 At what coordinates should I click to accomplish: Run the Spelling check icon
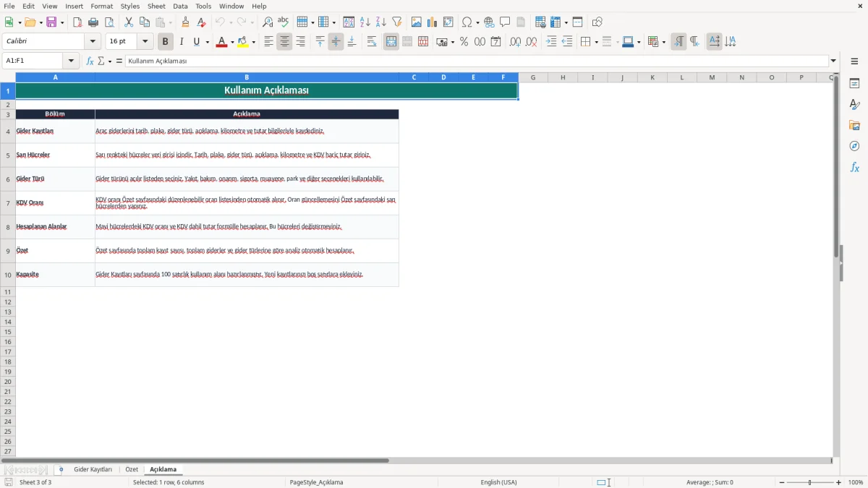point(284,22)
